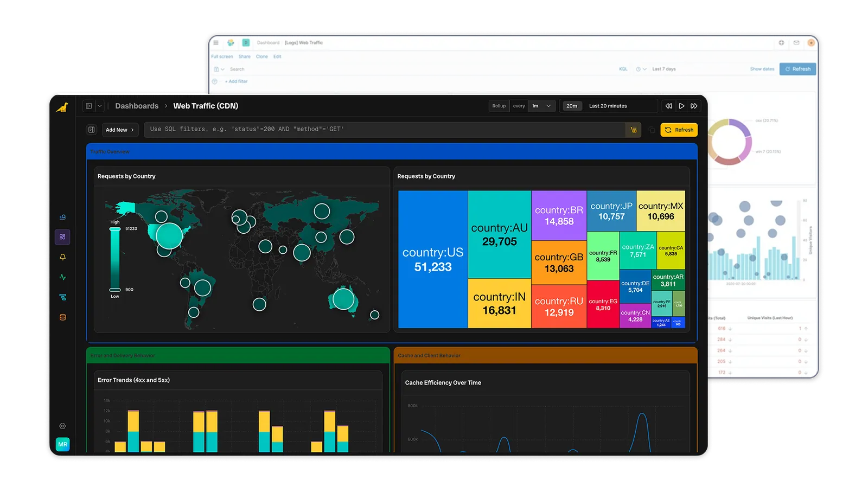Click the yellow Refresh button
868x486 pixels.
coord(679,130)
